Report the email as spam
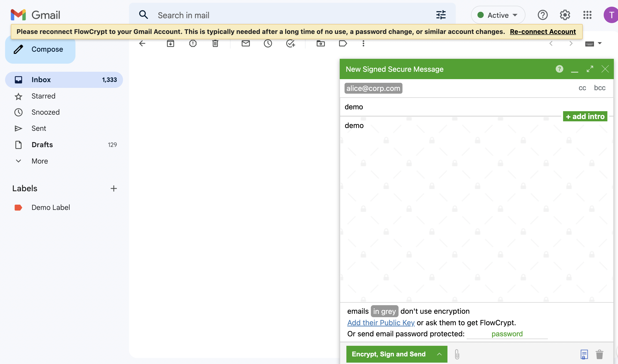 click(193, 43)
